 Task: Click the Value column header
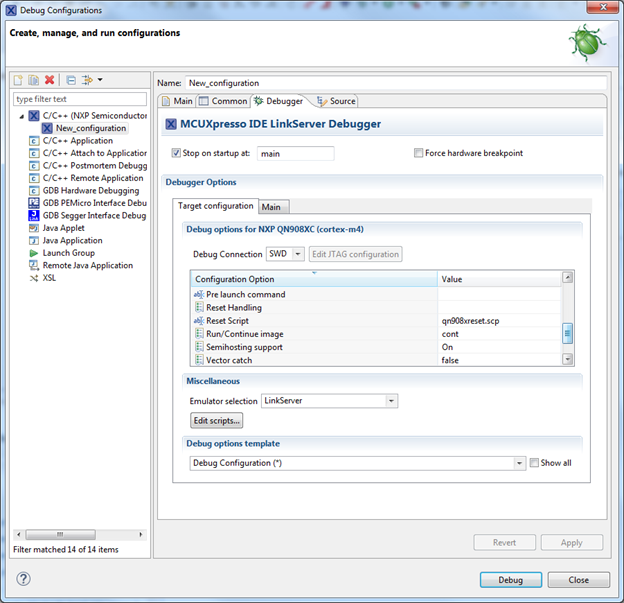tap(499, 279)
